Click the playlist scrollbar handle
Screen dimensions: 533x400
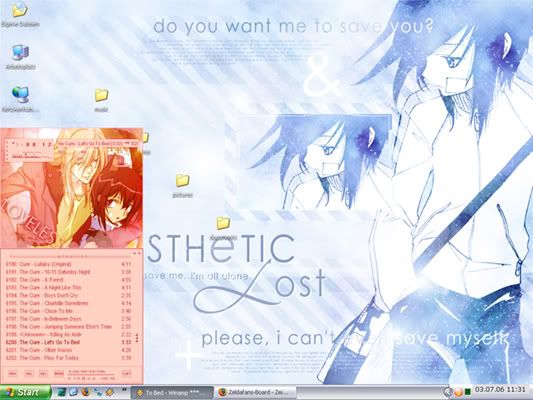pyautogui.click(x=137, y=338)
